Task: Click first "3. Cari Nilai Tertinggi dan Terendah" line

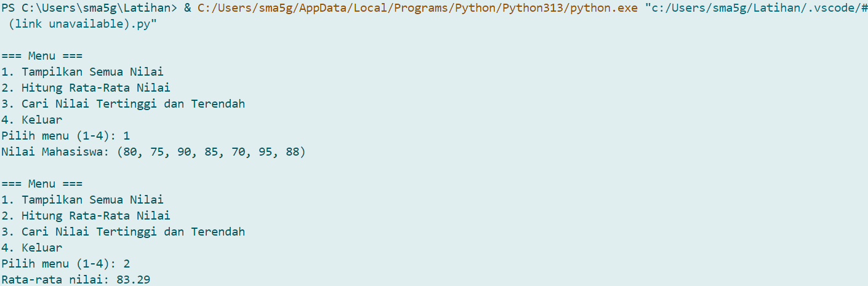Action: click(123, 104)
